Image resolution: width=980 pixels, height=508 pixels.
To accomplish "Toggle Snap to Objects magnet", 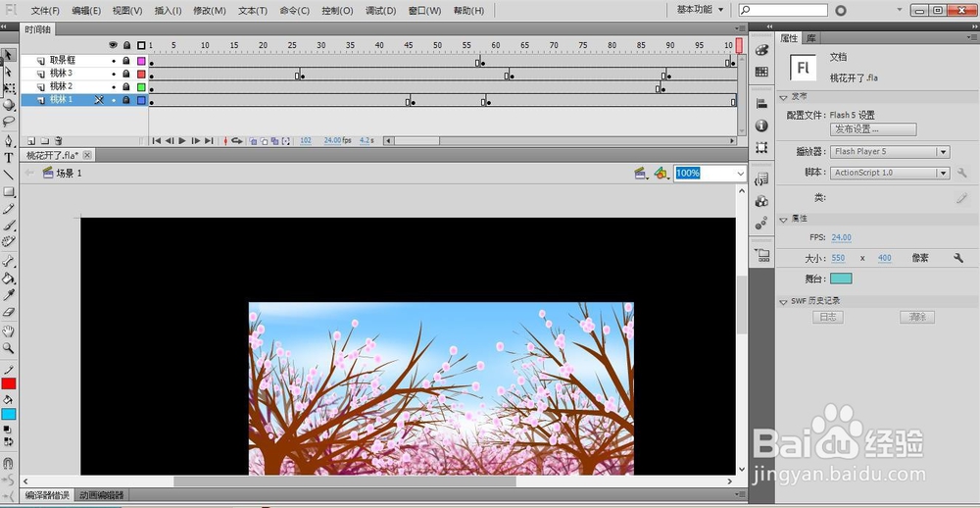I will [x=8, y=464].
